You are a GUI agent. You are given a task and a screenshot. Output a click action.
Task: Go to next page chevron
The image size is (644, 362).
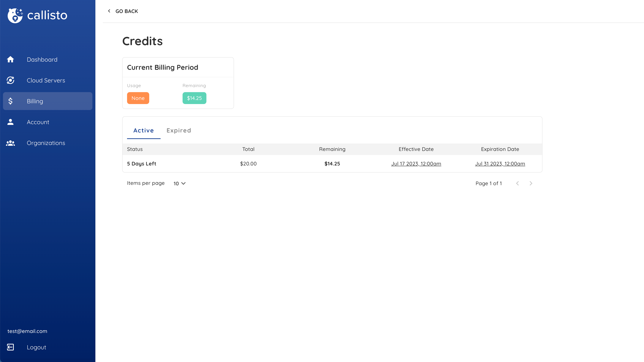pyautogui.click(x=531, y=183)
